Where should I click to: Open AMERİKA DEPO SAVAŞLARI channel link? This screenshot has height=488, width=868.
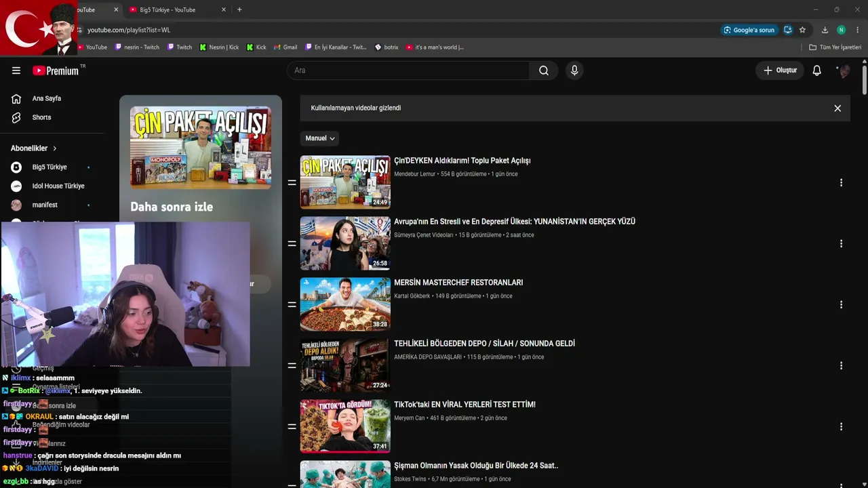coord(427,357)
